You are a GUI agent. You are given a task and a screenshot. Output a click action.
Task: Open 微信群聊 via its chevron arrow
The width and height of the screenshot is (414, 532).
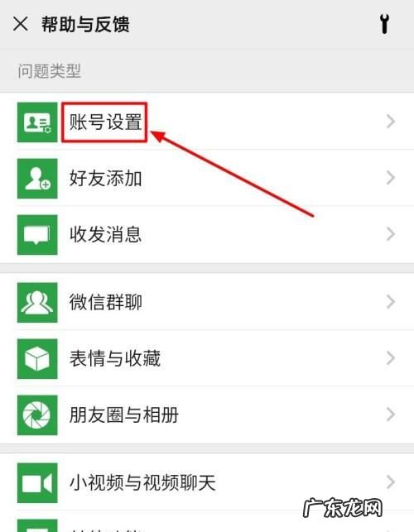coord(391,302)
